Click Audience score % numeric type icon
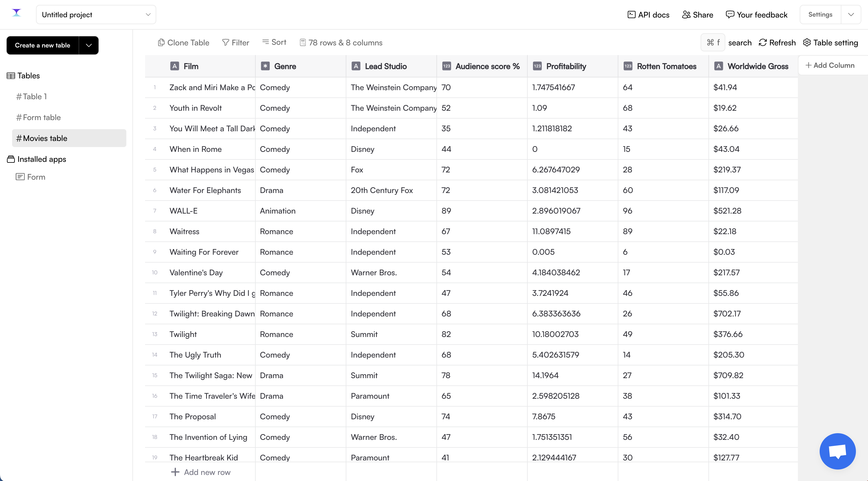 (446, 66)
